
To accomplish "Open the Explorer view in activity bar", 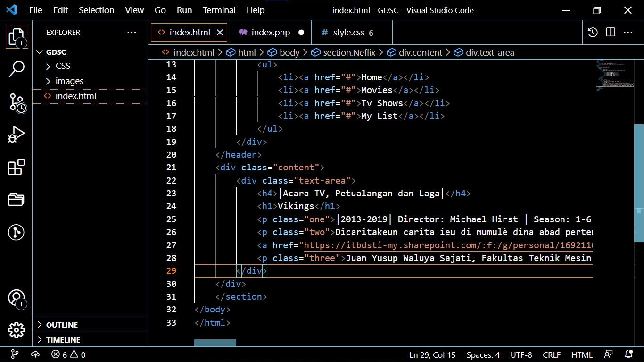I will (16, 37).
